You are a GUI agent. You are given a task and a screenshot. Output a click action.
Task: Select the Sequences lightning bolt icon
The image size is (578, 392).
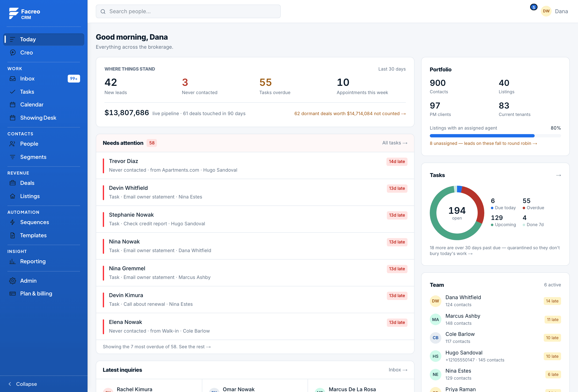tap(13, 222)
